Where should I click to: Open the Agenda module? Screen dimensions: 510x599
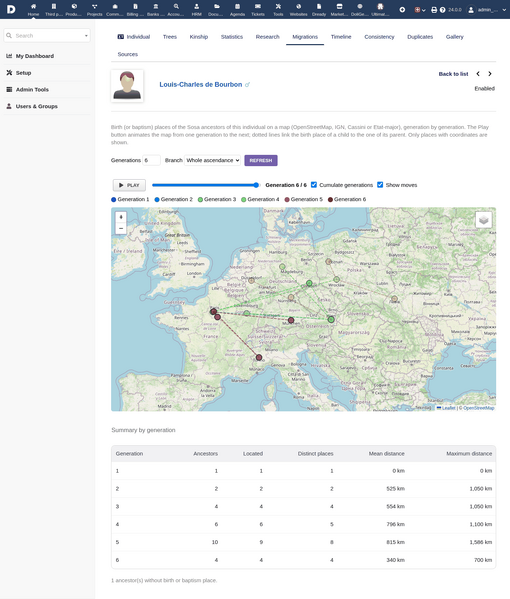(x=237, y=10)
